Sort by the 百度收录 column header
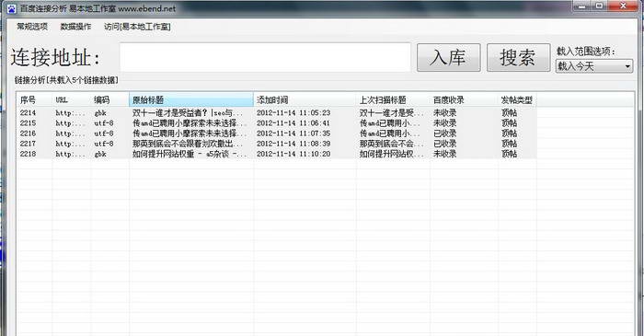 click(464, 99)
